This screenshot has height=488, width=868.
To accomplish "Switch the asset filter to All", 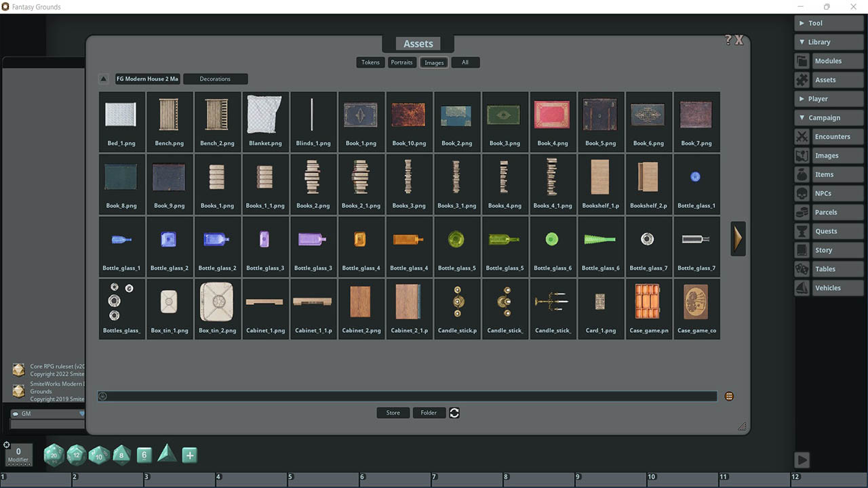I will click(465, 62).
